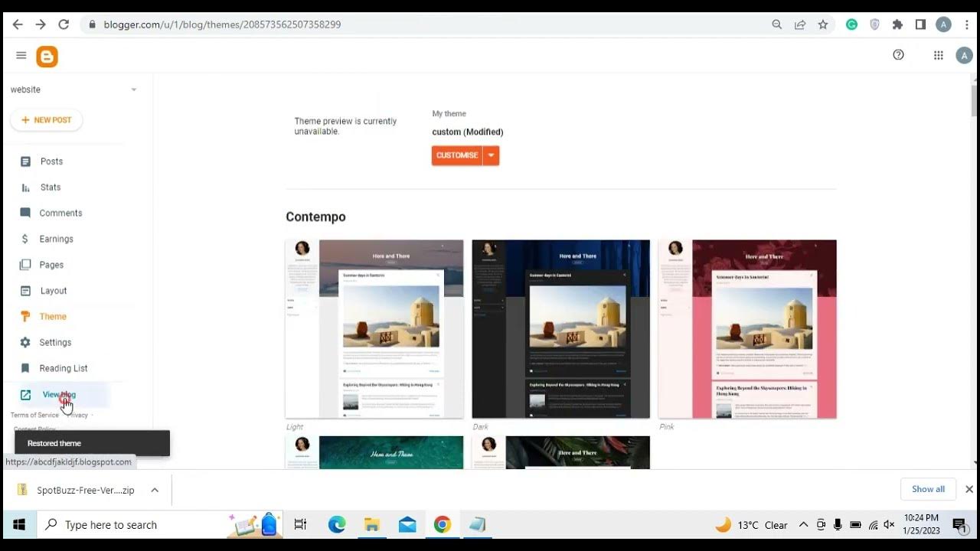Click the NEW POST button
This screenshot has height=551, width=980.
[47, 120]
